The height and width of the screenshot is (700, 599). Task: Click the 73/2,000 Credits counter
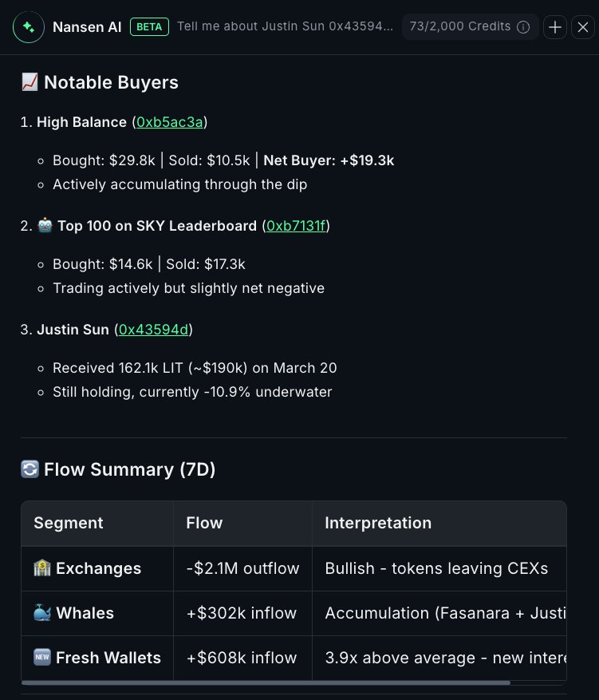click(459, 27)
